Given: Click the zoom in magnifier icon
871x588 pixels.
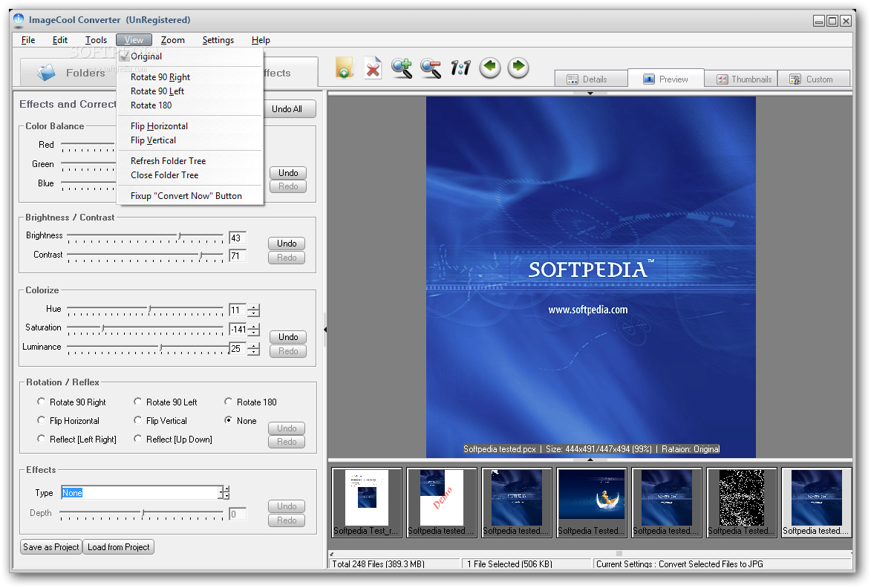Looking at the screenshot, I should coord(402,68).
